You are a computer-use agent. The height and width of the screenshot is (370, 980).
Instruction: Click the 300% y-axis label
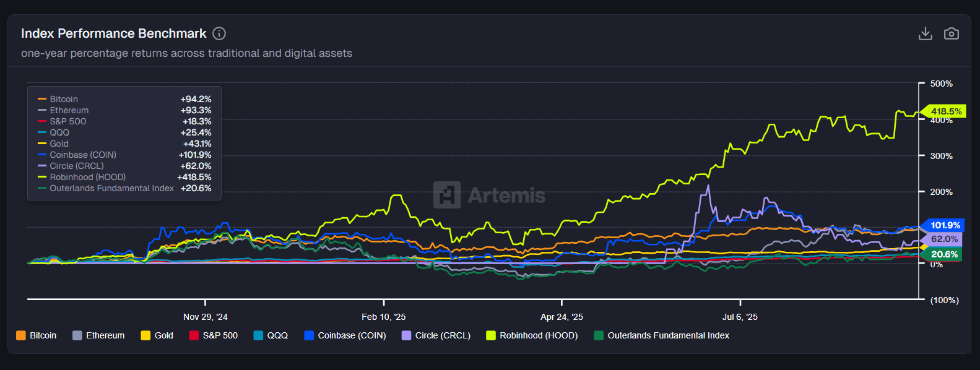pyautogui.click(x=942, y=156)
